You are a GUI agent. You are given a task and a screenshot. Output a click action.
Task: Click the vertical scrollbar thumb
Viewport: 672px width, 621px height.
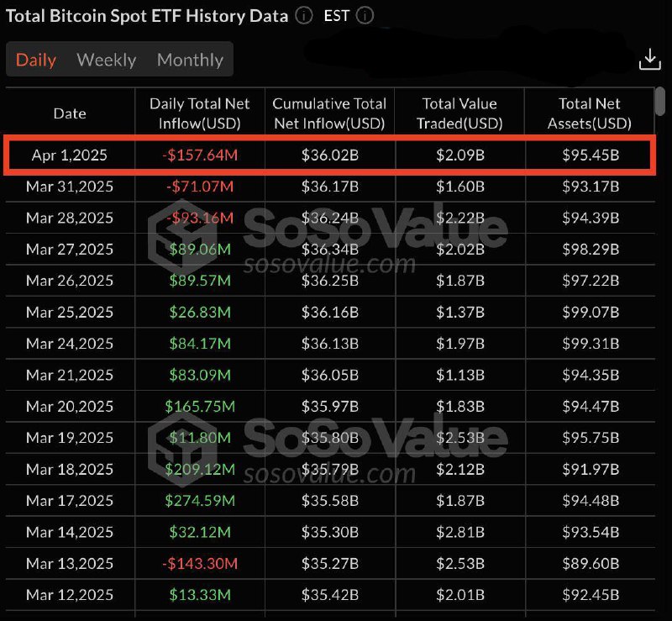(x=660, y=101)
